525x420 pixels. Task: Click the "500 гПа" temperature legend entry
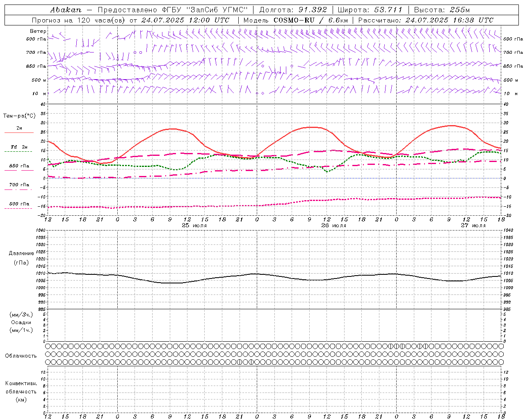pyautogui.click(x=19, y=204)
